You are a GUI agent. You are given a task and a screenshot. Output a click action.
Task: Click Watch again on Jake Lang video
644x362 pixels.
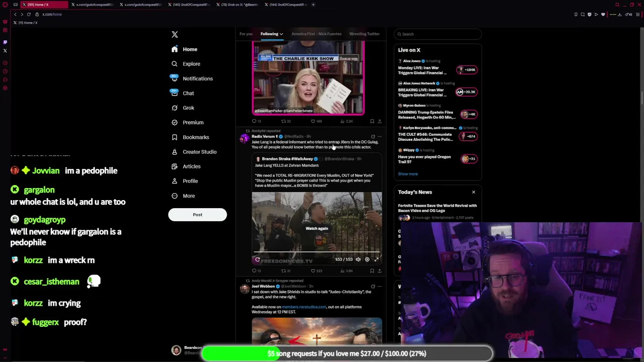(x=316, y=228)
